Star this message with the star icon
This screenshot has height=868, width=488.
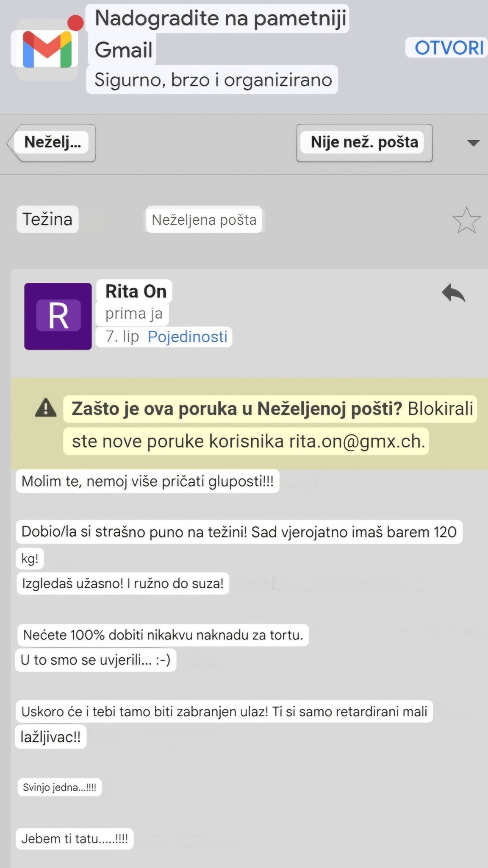pos(466,220)
